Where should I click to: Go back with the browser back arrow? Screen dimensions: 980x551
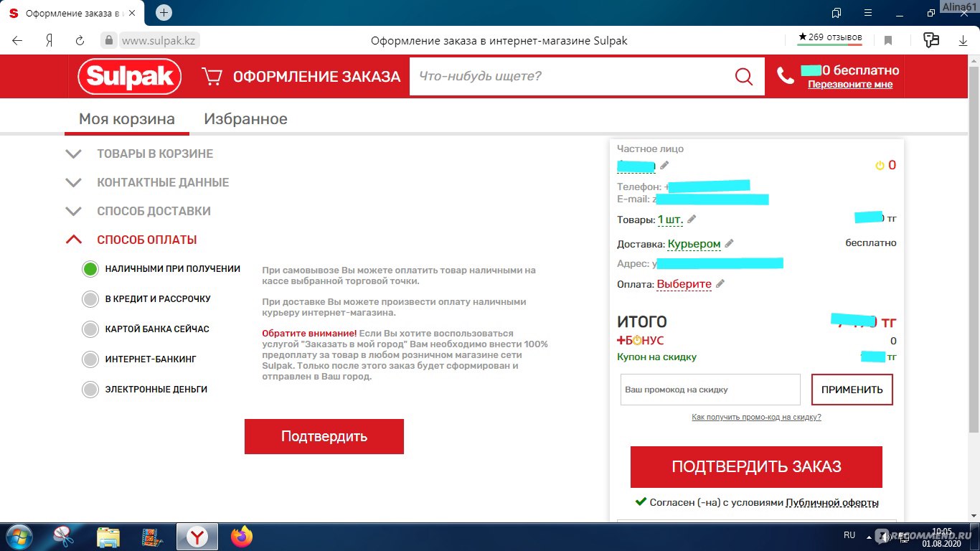coord(17,41)
